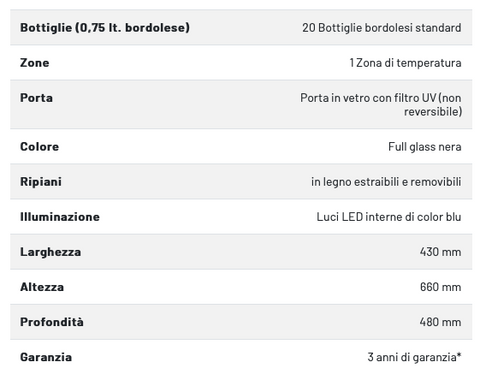Click the Colore row label
The height and width of the screenshot is (386, 480).
[39, 147]
